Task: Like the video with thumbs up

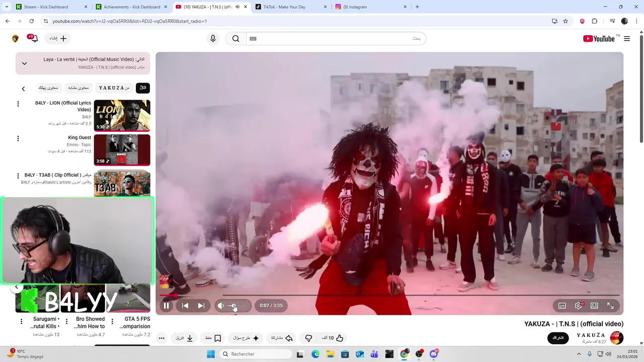Action: (333, 338)
